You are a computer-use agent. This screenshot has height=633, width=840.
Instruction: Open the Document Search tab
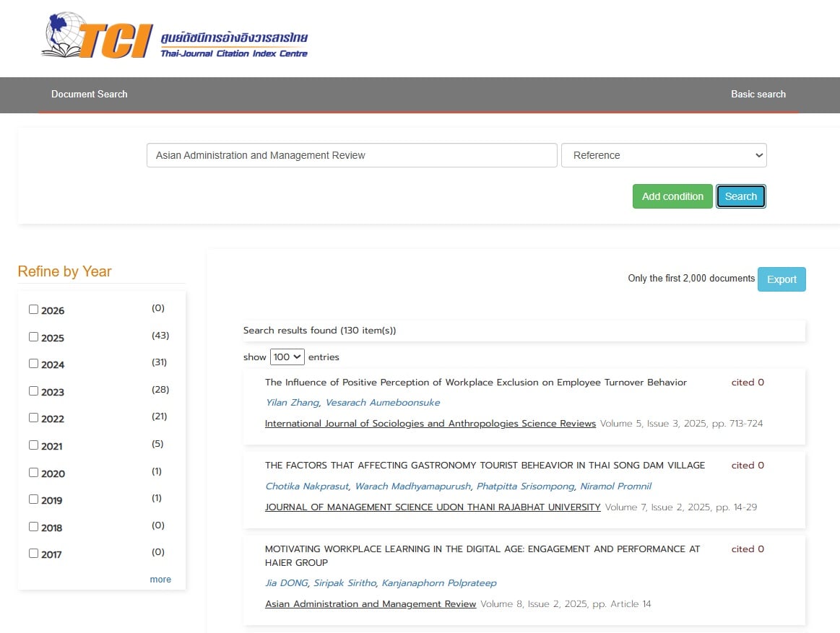pyautogui.click(x=89, y=94)
